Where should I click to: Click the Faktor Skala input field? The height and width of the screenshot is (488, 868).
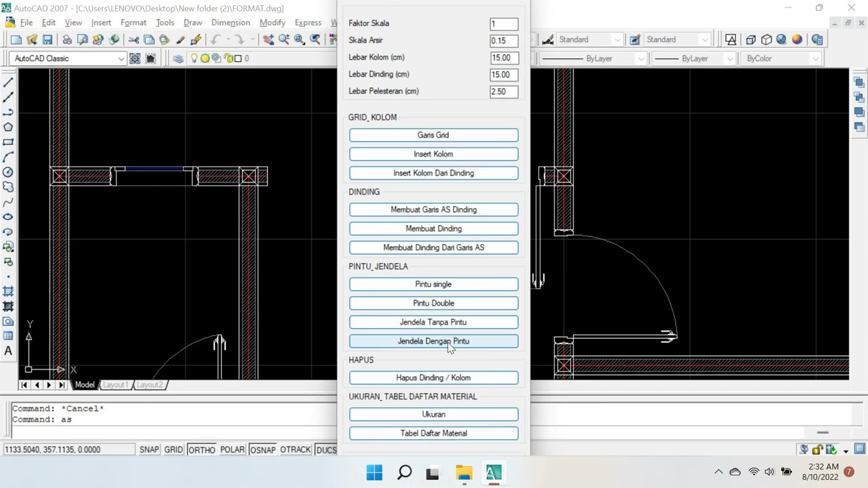pos(504,24)
